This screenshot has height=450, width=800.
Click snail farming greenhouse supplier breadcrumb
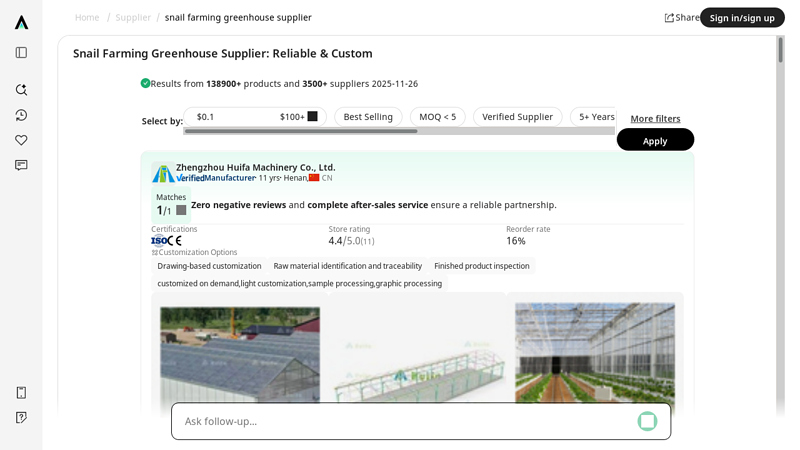tap(238, 17)
